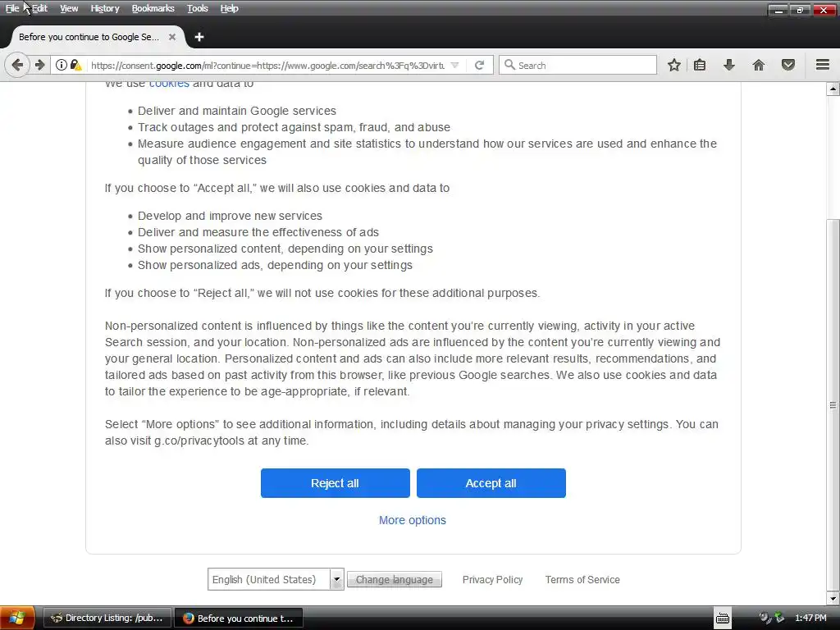Open a new tab with the plus icon

point(199,37)
